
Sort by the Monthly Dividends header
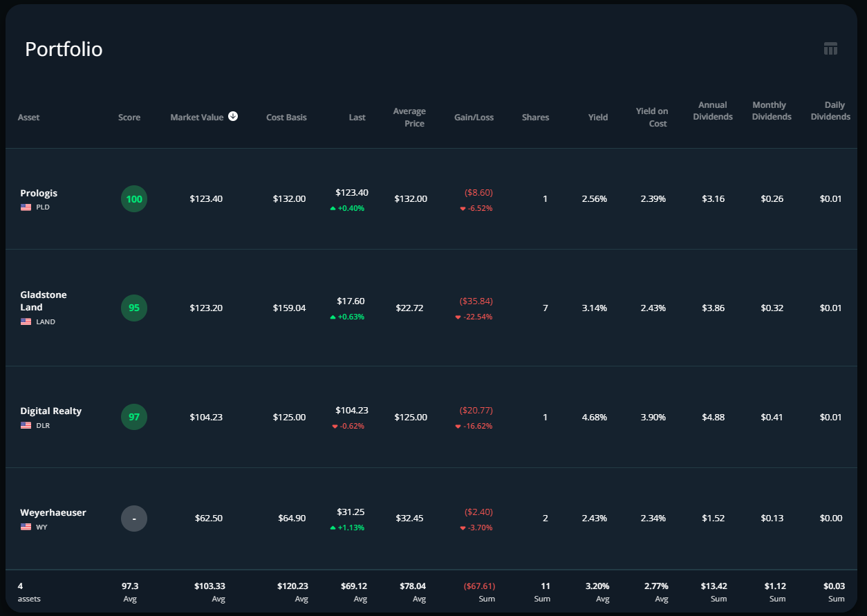point(772,111)
